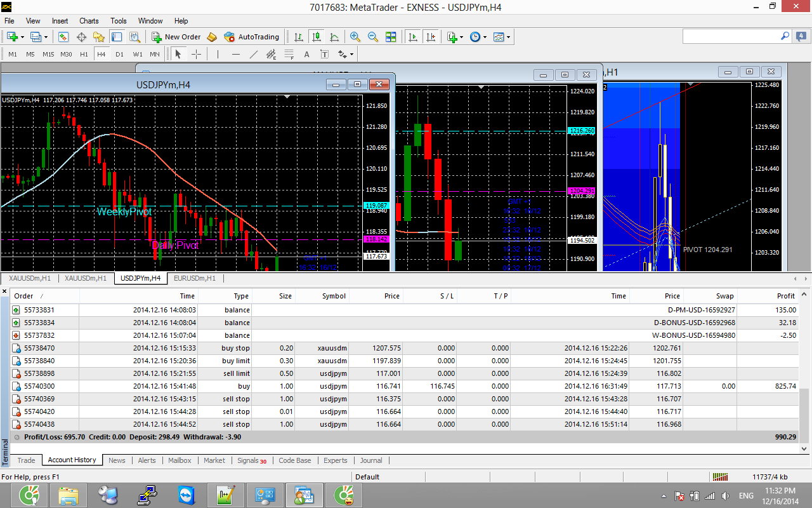Viewport: 812px width, 508px height.
Task: Switch chart to line chart style
Action: pyautogui.click(x=334, y=37)
